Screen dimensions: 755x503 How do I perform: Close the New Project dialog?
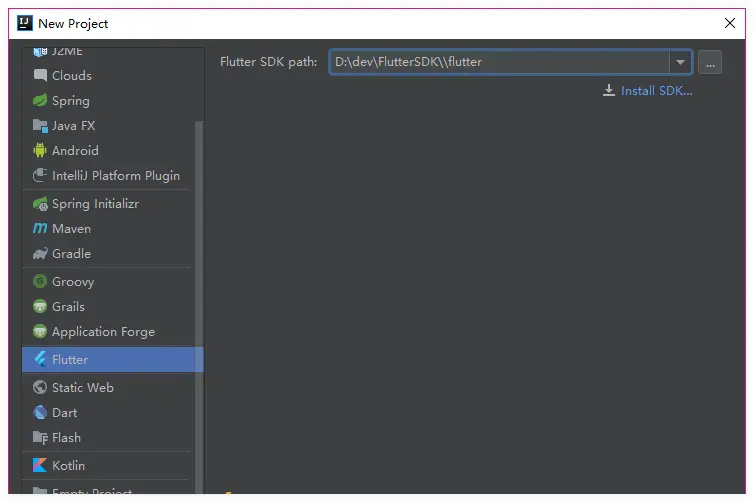pos(729,23)
